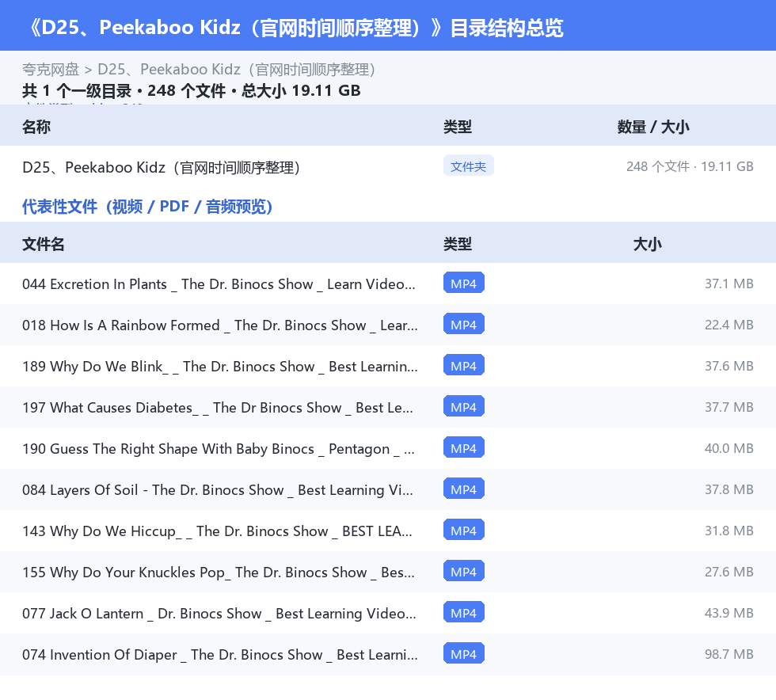Screen dimensions: 776x700
Task: Select the 37.1 MB size value
Action: coord(729,283)
